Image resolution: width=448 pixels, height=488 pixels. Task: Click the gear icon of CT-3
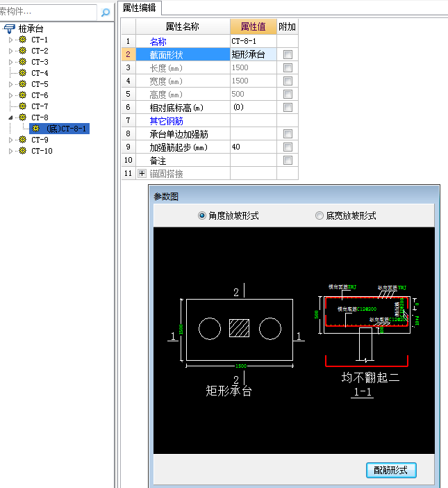[22, 62]
